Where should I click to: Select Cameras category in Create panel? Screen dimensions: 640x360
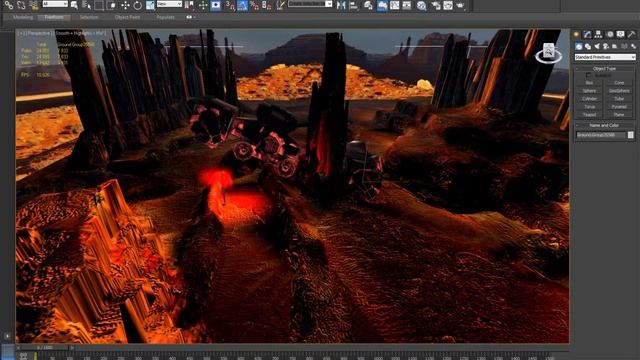tap(606, 47)
